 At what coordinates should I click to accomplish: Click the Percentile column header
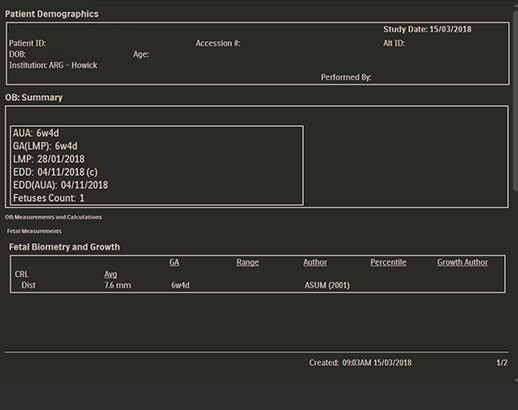(x=388, y=262)
